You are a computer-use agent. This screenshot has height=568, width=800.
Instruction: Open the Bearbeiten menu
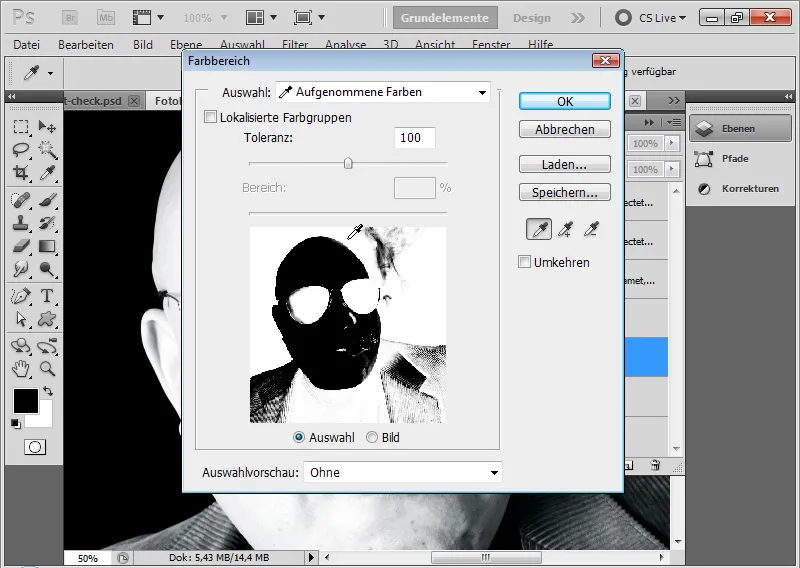coord(86,44)
